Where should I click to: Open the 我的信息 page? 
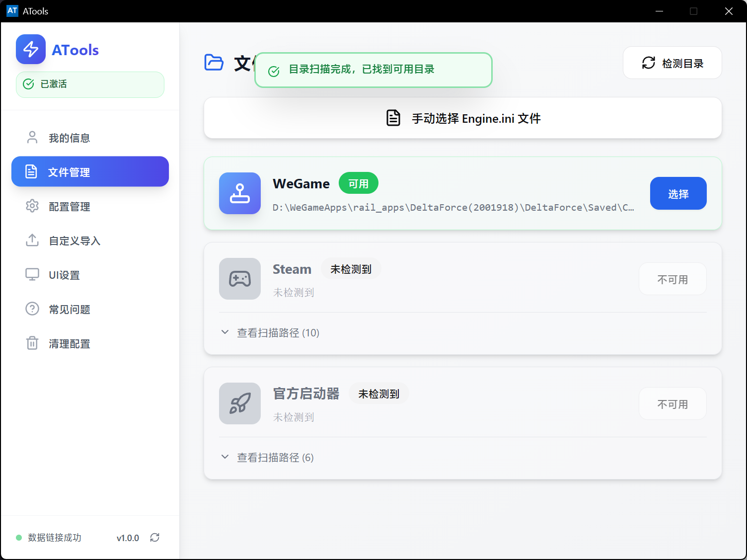pos(70,138)
